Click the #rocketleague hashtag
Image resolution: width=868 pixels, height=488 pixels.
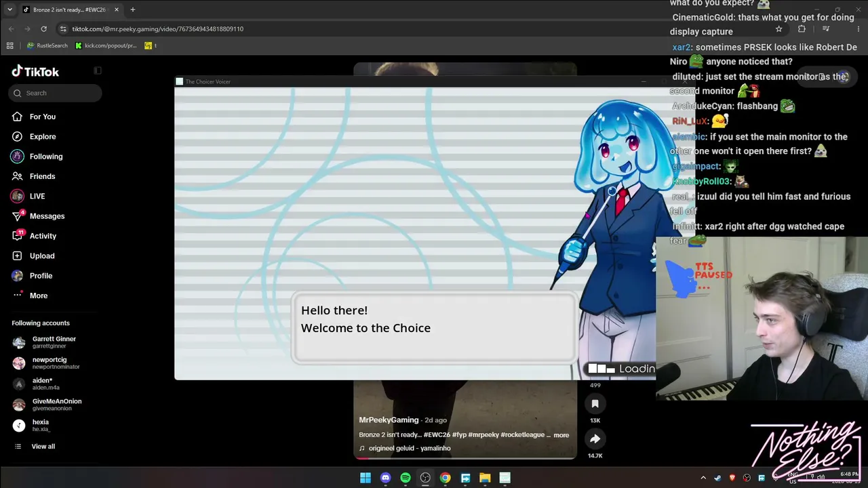[x=523, y=435]
